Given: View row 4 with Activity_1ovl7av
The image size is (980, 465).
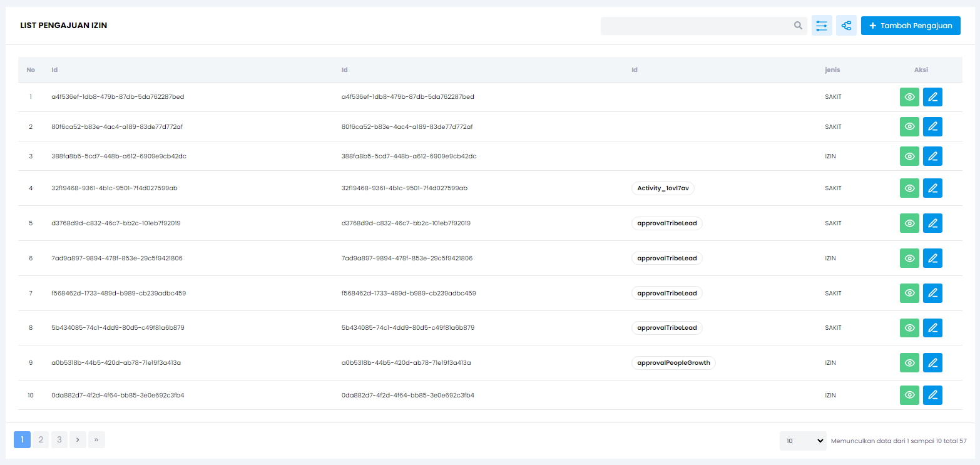Looking at the screenshot, I should tap(909, 188).
